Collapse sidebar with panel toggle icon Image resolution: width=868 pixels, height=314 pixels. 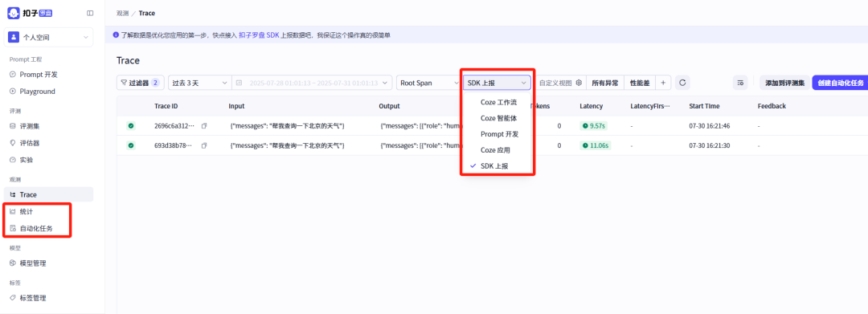click(x=90, y=13)
